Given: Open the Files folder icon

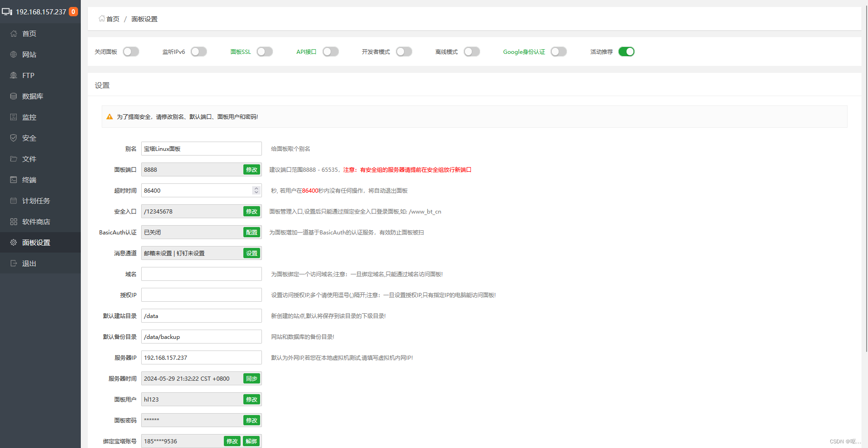Looking at the screenshot, I should 13,159.
